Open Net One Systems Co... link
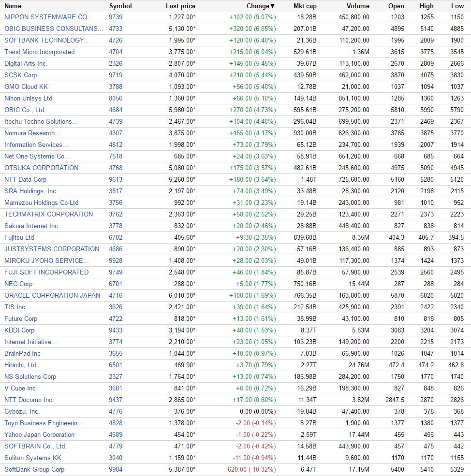Screen dimensions: 471x476 (37, 157)
